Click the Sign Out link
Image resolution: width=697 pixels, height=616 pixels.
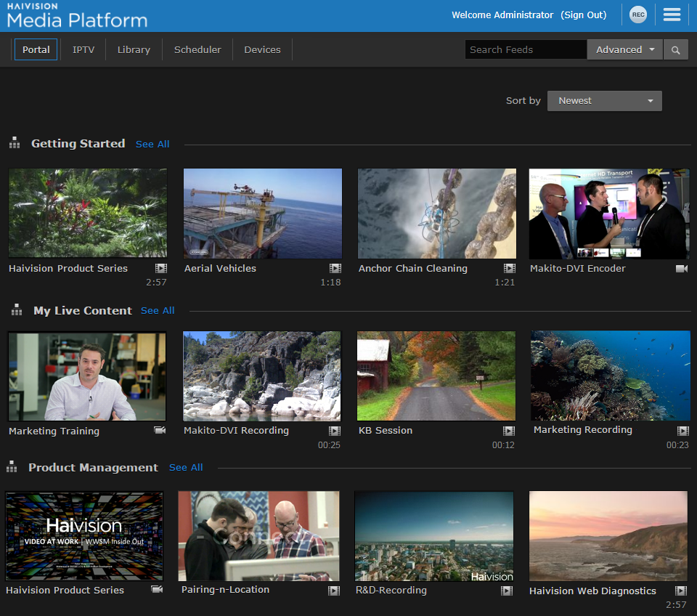[x=583, y=15]
